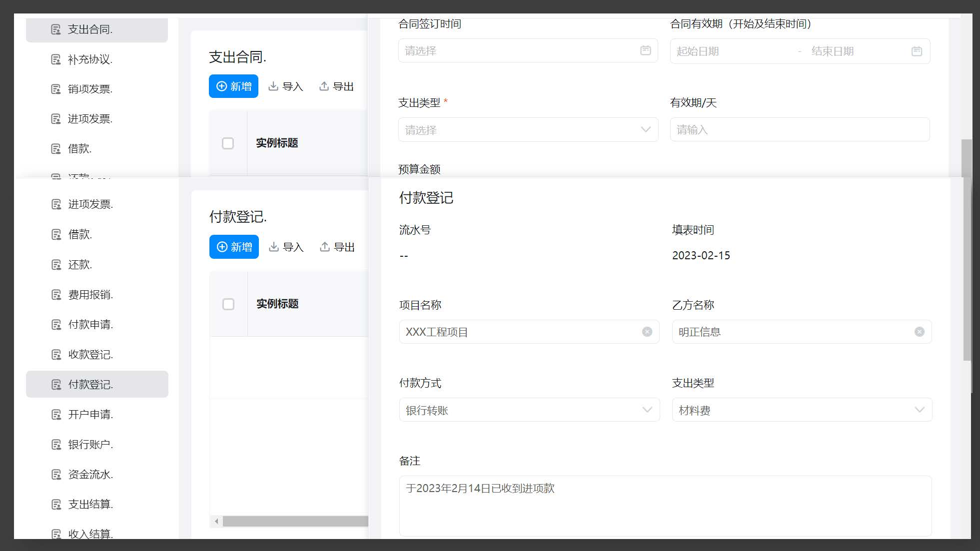Viewport: 980px width, 551px height.
Task: Click the 导出 button in 付款登记 panel
Action: pyautogui.click(x=336, y=247)
